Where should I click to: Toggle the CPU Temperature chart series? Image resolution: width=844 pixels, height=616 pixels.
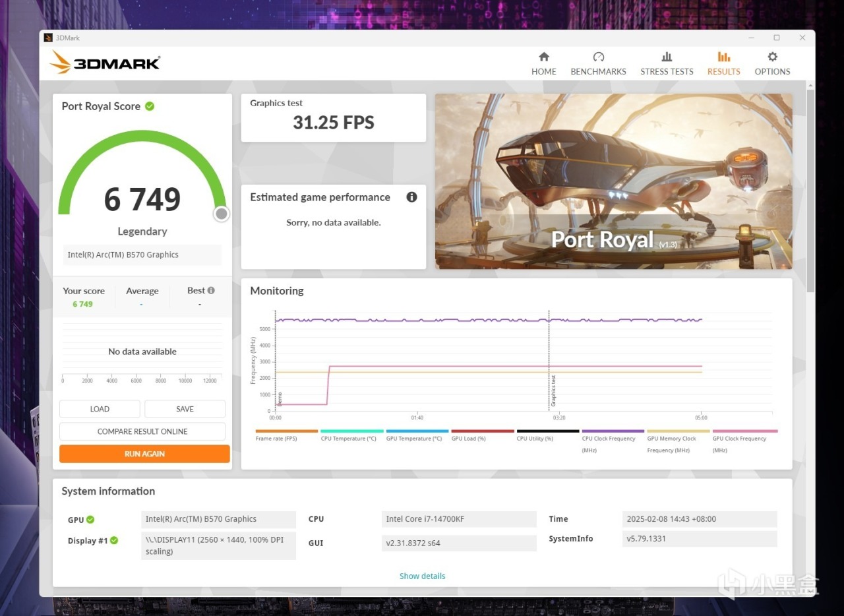point(351,435)
